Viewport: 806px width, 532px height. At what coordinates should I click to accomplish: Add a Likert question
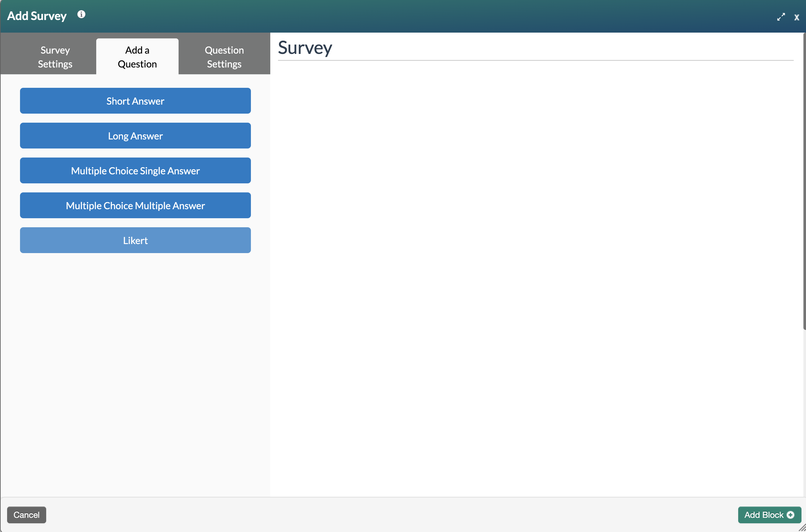[x=135, y=240]
